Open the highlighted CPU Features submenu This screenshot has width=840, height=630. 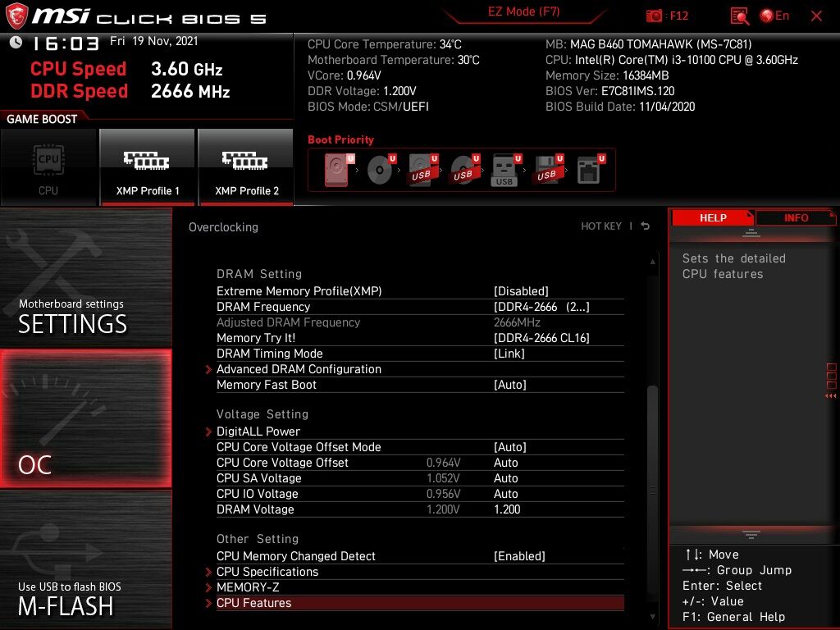[419, 603]
